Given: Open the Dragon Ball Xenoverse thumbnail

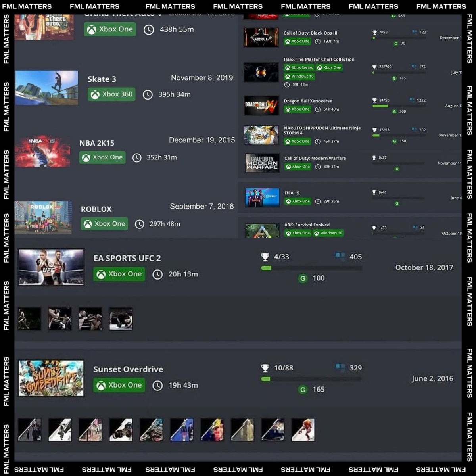Looking at the screenshot, I should click(261, 106).
